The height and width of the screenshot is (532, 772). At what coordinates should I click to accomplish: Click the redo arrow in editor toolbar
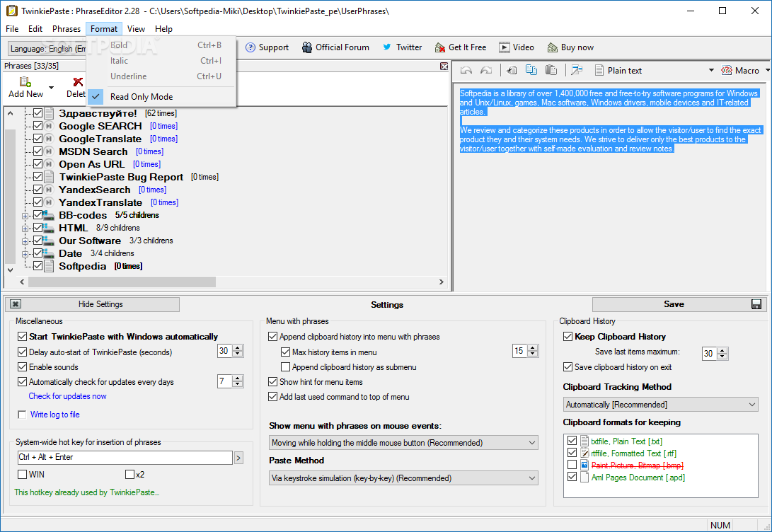pos(486,70)
